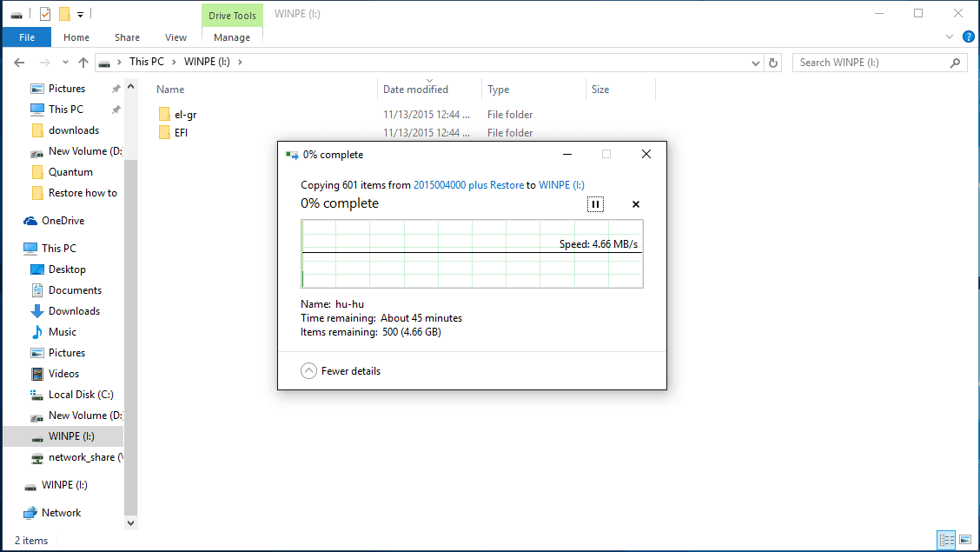
Task: Switch to details view layout
Action: pos(946,541)
